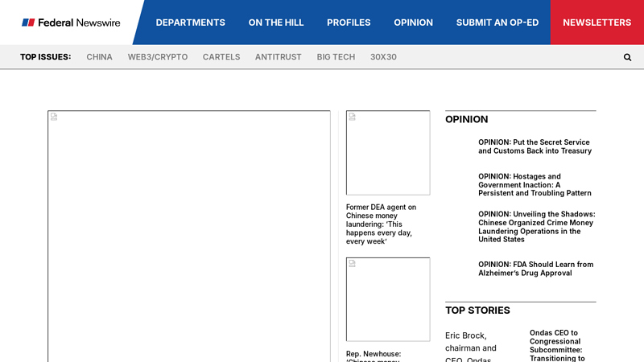Open the Rep. Newhouse story thumbnail

coord(388,299)
